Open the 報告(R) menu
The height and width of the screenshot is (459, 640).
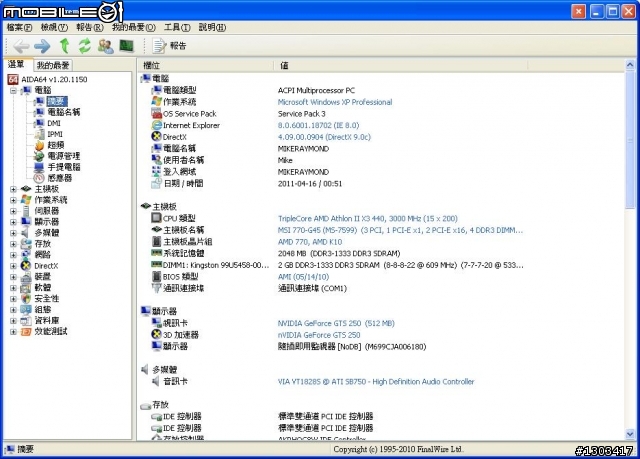click(90, 27)
